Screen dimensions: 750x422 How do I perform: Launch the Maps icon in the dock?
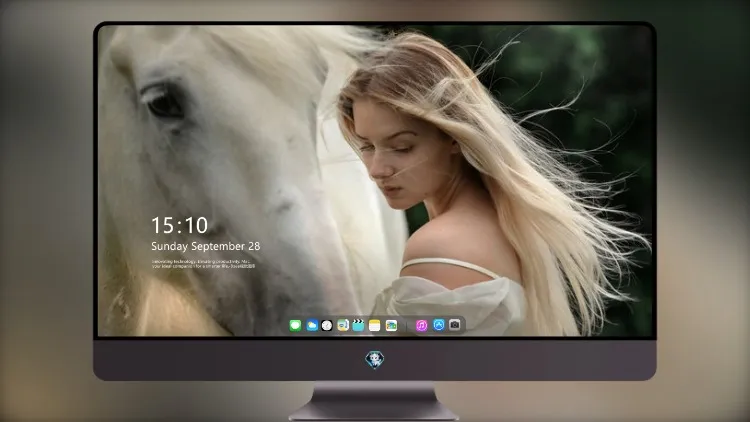pyautogui.click(x=343, y=326)
